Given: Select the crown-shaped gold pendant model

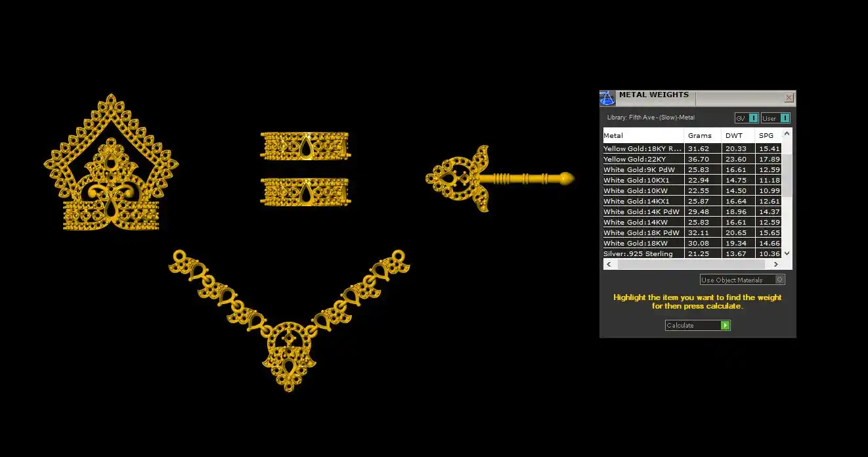Looking at the screenshot, I should coord(111,167).
